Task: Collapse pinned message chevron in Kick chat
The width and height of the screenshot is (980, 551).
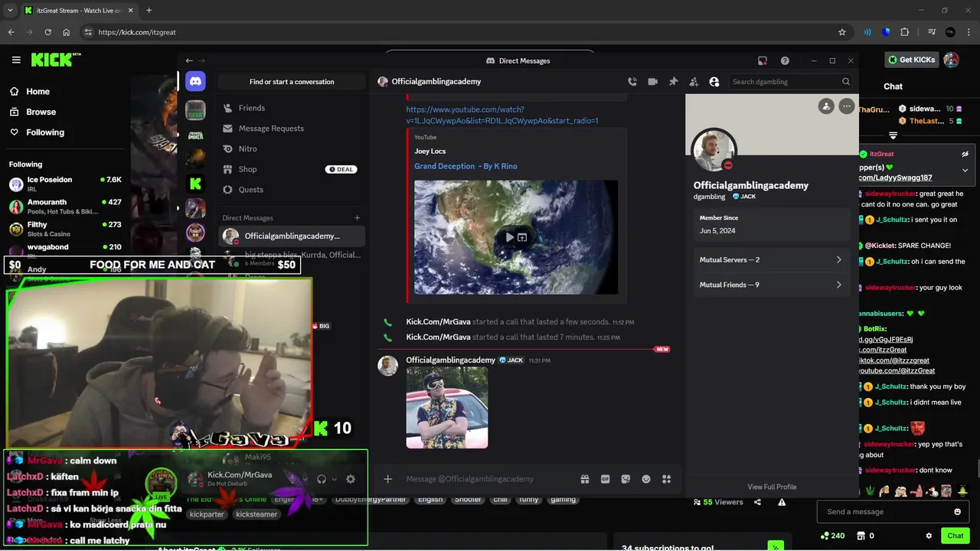Action: (965, 170)
